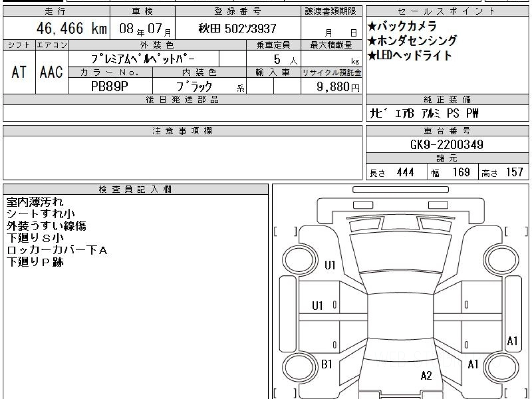Click the 走行 column header
The height and width of the screenshot is (399, 532).
(x=56, y=12)
